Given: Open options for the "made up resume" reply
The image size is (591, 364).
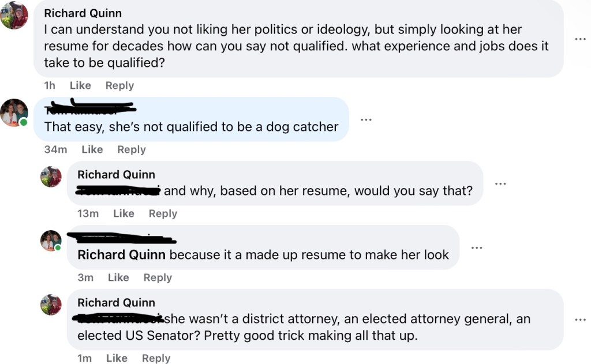Looking at the screenshot, I should point(476,247).
